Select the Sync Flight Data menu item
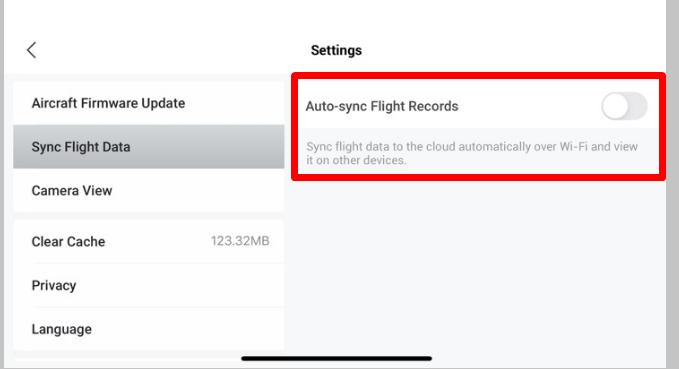 (x=149, y=147)
